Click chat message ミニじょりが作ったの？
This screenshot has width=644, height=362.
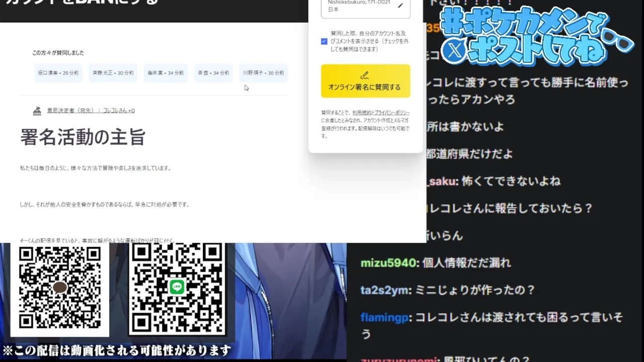[475, 290]
